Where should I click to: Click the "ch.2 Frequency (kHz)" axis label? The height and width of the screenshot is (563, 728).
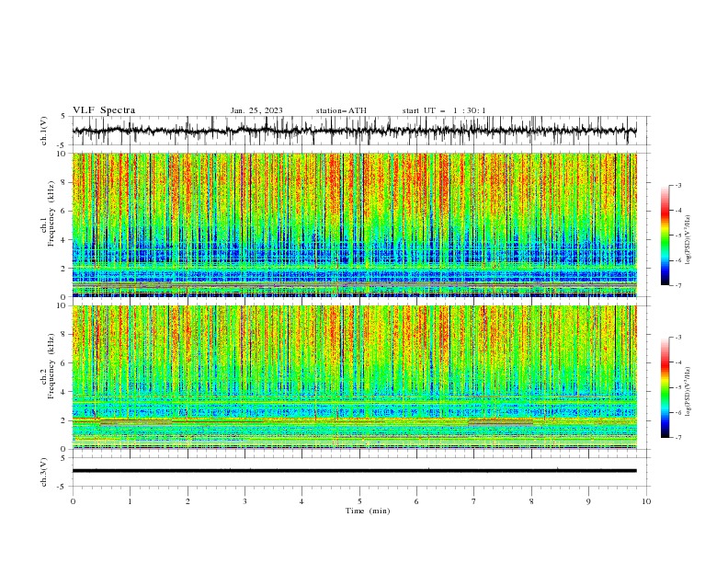tap(47, 366)
